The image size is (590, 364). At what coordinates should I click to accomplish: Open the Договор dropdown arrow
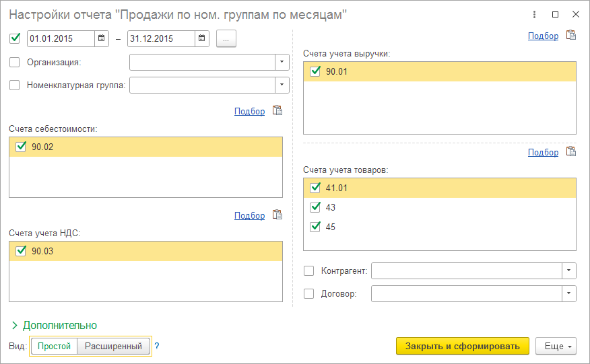click(570, 293)
